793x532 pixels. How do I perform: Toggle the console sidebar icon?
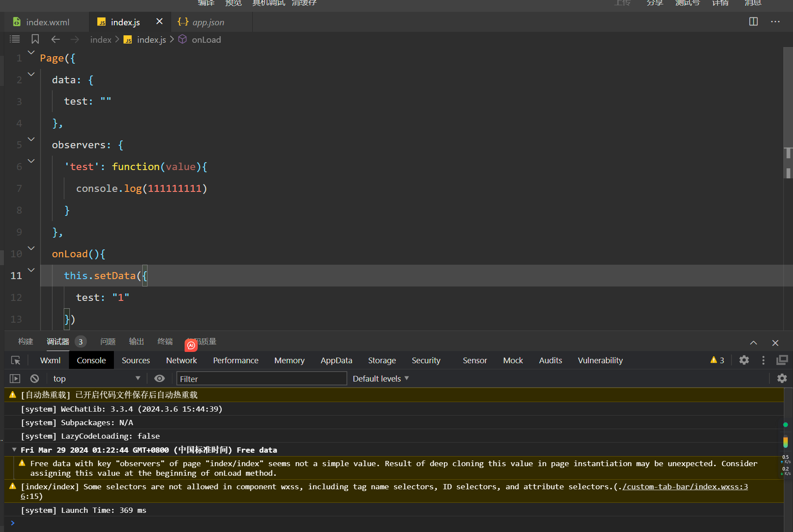[x=15, y=379]
